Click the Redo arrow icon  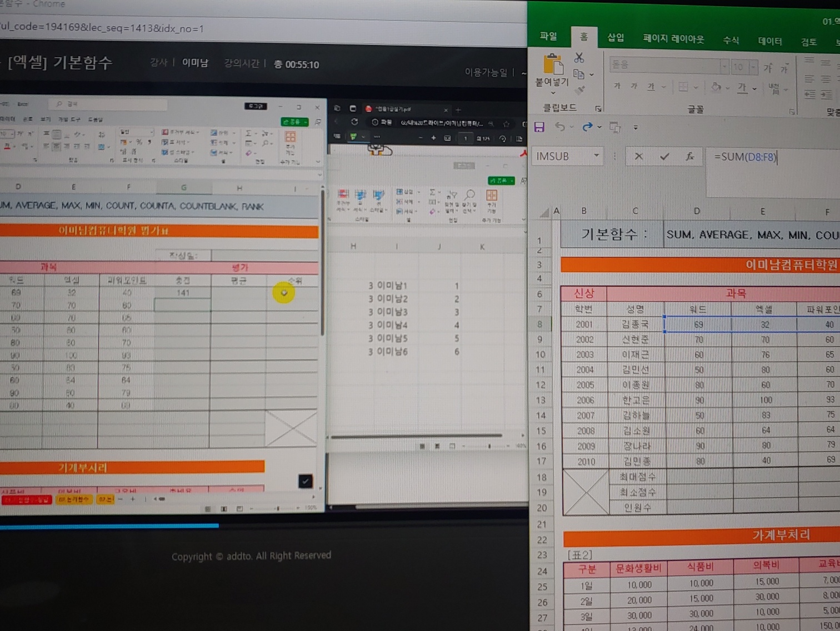coord(587,127)
